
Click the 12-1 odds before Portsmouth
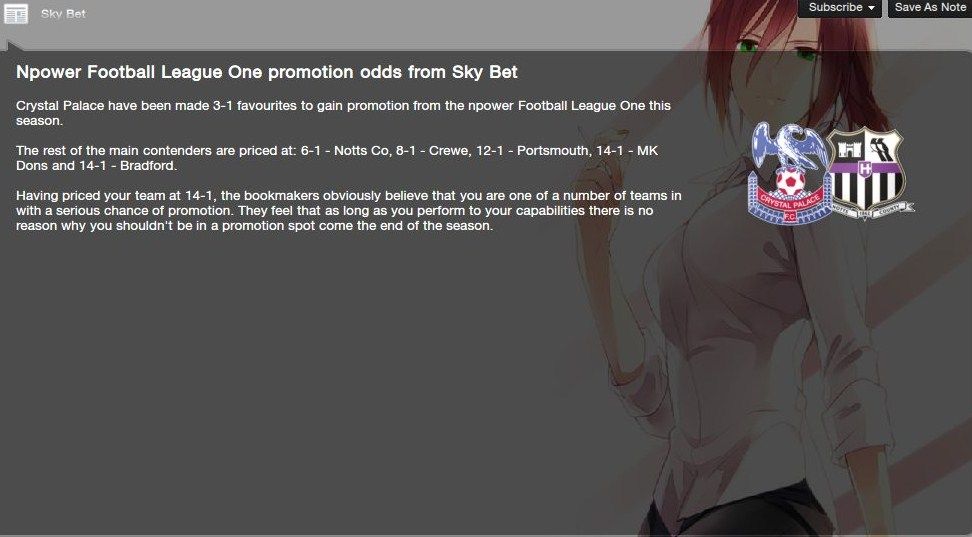[x=490, y=151]
